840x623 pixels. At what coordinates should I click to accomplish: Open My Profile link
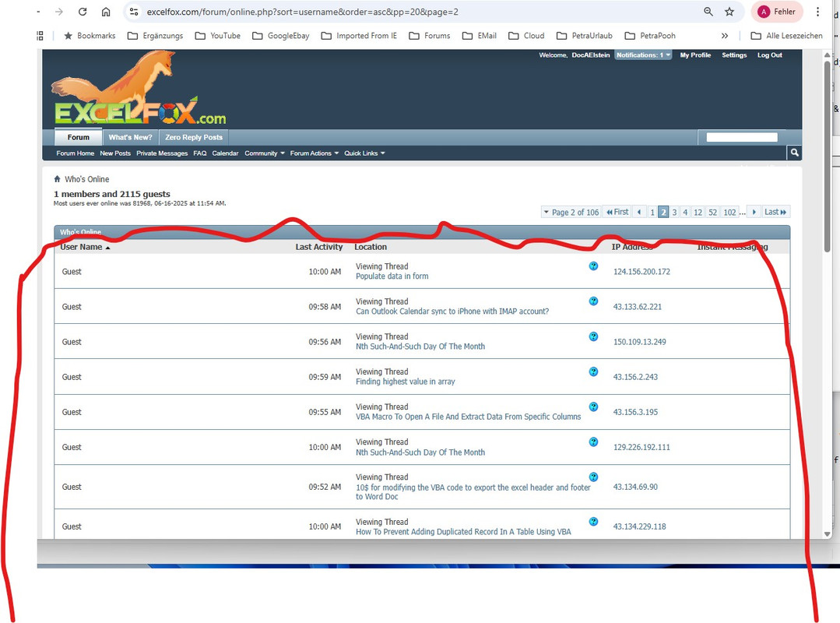pos(695,55)
